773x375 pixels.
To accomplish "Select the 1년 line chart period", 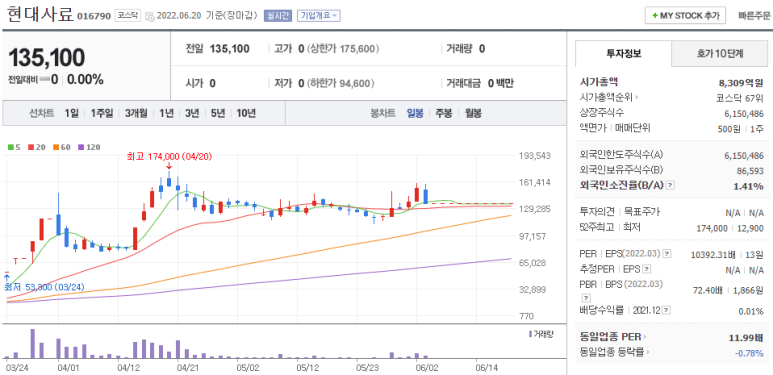I will click(x=166, y=113).
